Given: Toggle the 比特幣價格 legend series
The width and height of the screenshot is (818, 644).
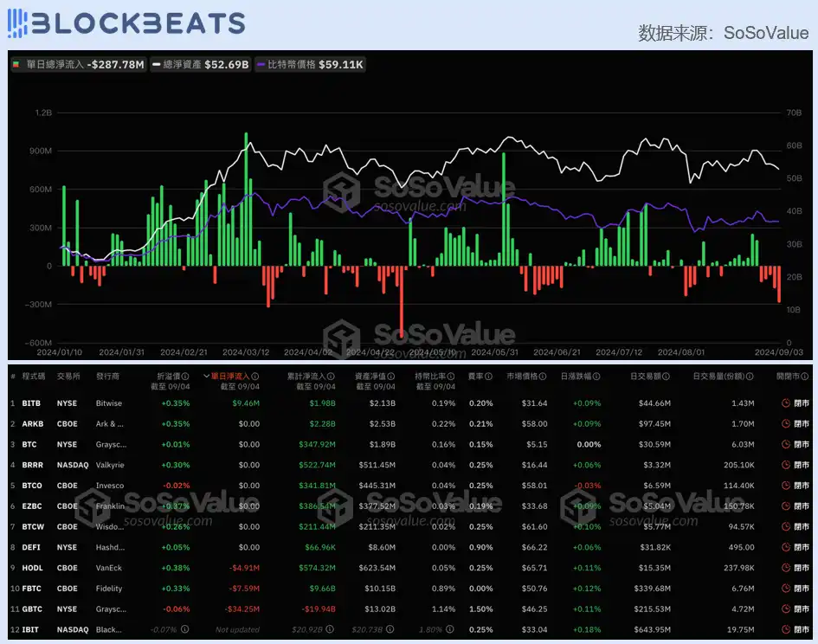Looking at the screenshot, I should [x=309, y=64].
